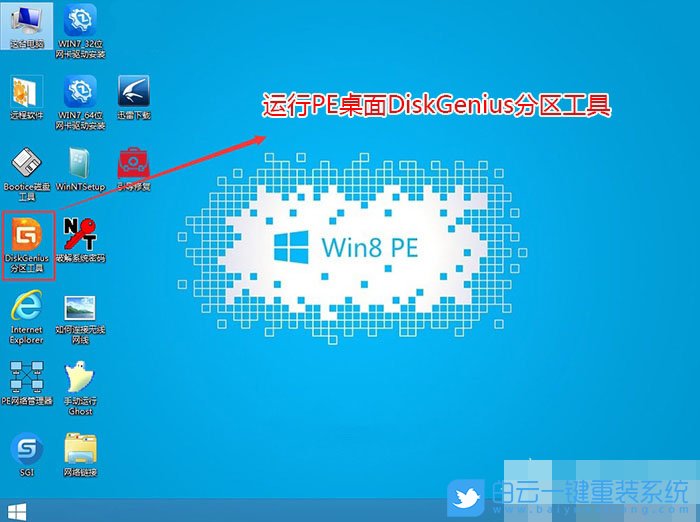This screenshot has height=522, width=700.
Task: Launch WIN7_64位网卡驱动安装 shortcut
Action: tap(79, 93)
